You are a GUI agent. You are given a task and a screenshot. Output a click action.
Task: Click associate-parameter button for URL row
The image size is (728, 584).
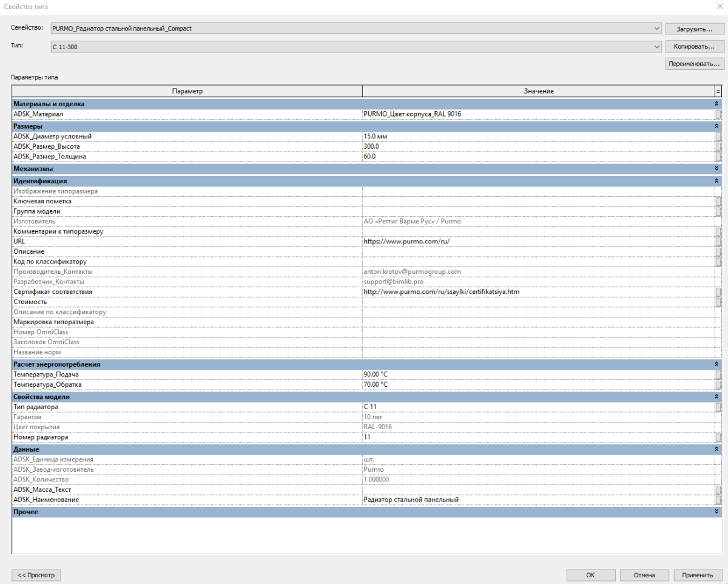(718, 242)
